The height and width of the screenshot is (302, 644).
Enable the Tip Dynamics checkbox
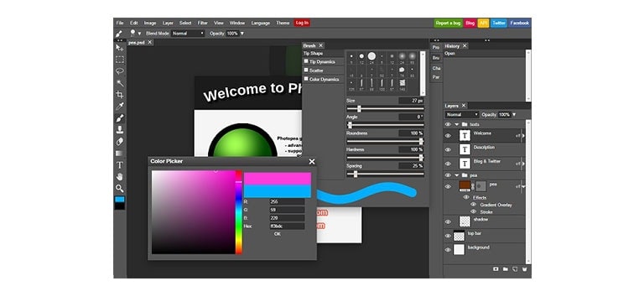pyautogui.click(x=306, y=61)
